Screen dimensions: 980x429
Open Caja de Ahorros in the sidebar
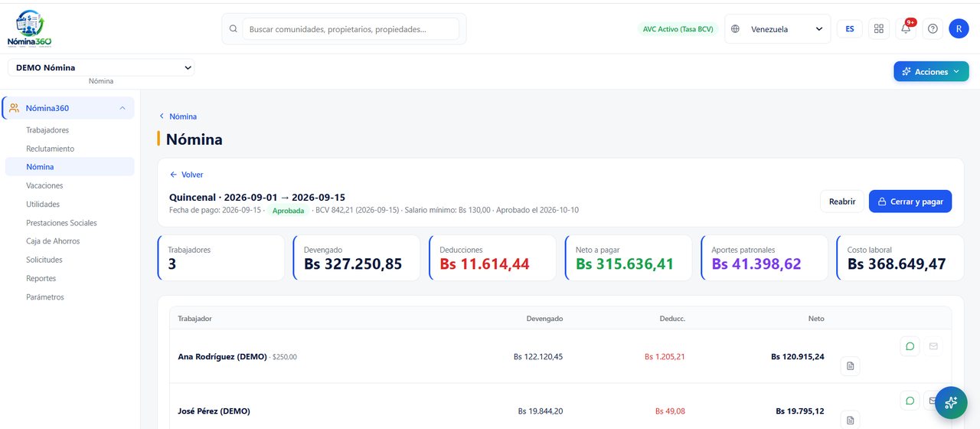(53, 241)
